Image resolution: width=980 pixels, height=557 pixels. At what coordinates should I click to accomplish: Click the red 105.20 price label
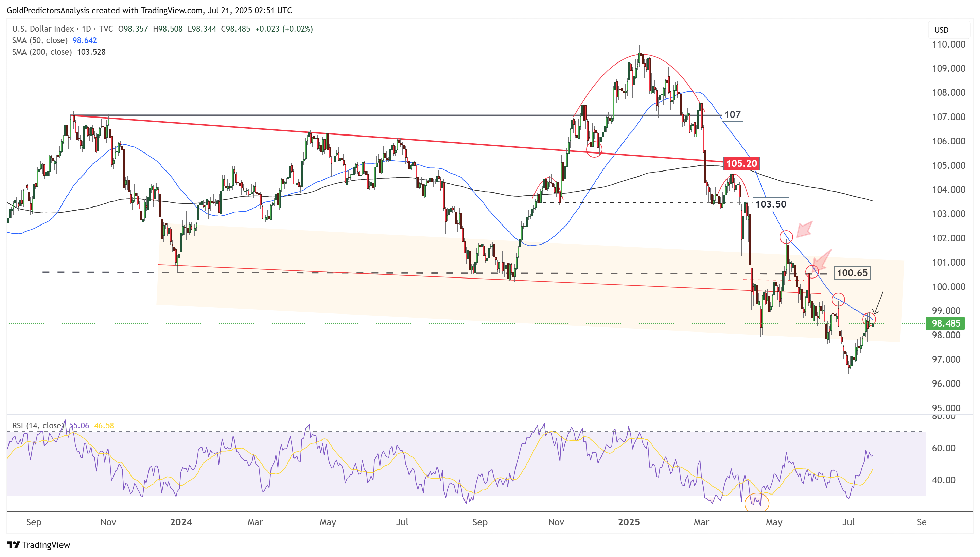pos(741,164)
